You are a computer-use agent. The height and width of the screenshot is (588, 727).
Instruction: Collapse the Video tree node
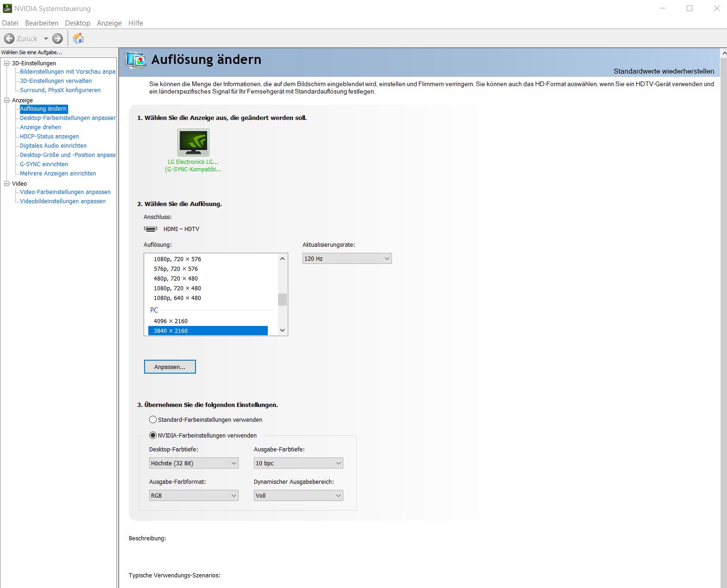coord(7,183)
